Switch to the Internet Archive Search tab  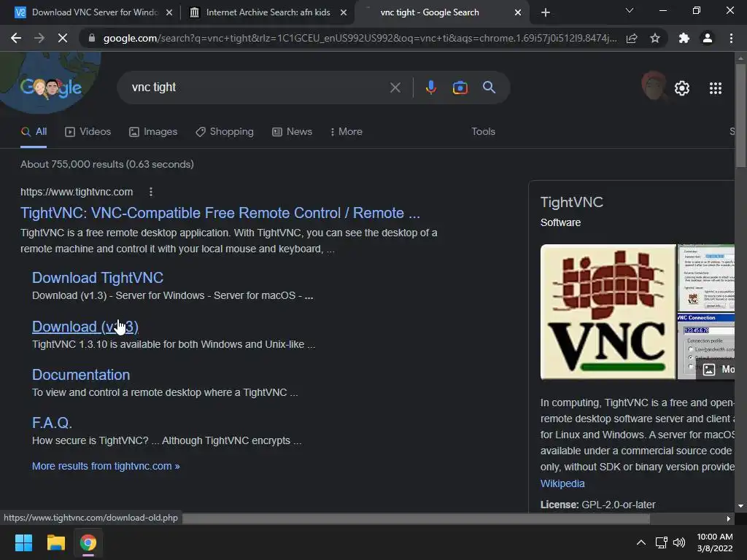[268, 12]
